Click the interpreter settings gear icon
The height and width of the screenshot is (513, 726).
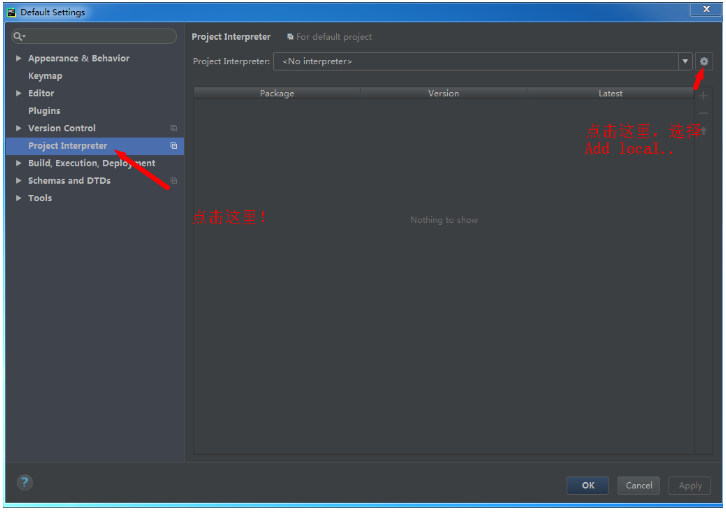pyautogui.click(x=704, y=62)
